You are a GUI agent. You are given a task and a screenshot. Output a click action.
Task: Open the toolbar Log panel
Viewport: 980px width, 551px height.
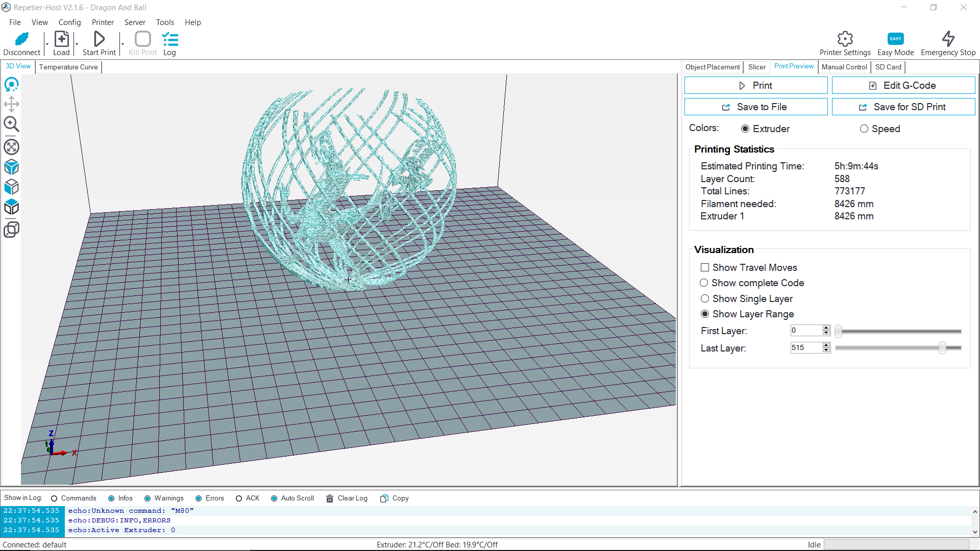pyautogui.click(x=169, y=43)
